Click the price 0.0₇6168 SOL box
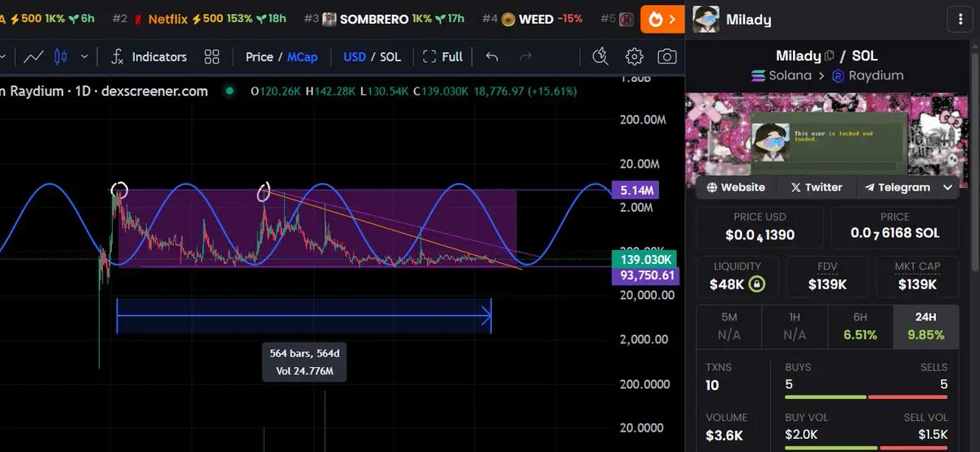The image size is (980, 452). click(895, 227)
